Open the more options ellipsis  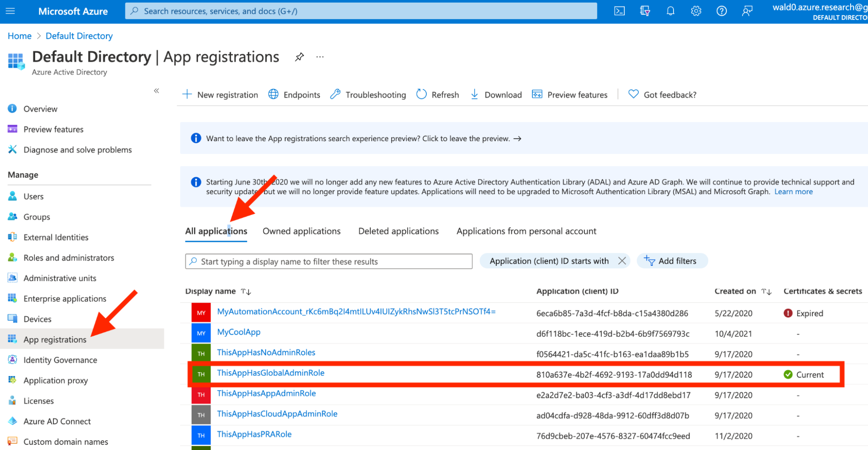coord(320,57)
